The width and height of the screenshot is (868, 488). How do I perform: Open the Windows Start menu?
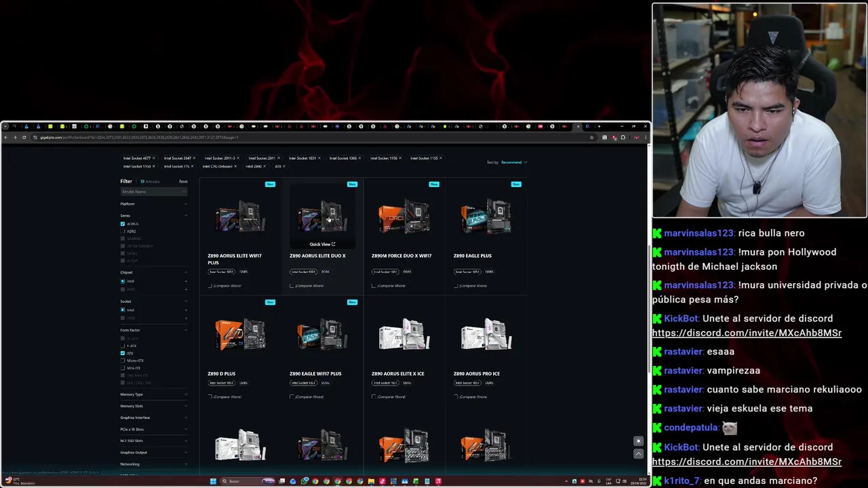tap(213, 481)
